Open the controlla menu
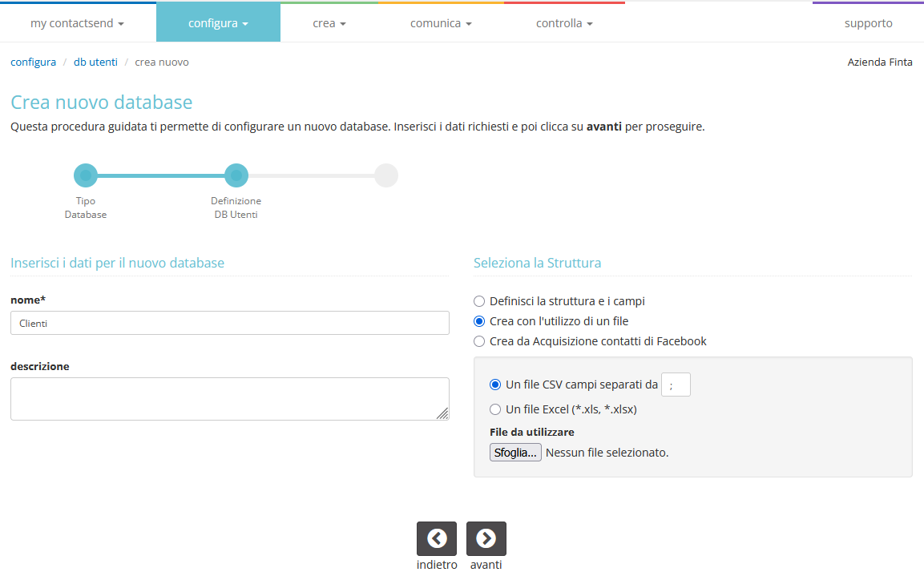The width and height of the screenshot is (924, 584). (x=564, y=23)
